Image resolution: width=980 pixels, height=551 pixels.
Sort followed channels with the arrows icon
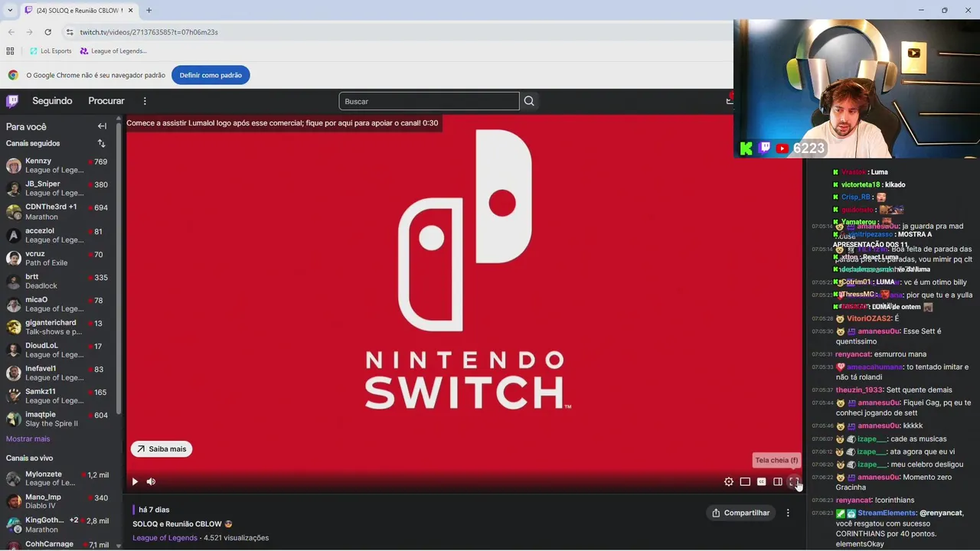pyautogui.click(x=101, y=143)
